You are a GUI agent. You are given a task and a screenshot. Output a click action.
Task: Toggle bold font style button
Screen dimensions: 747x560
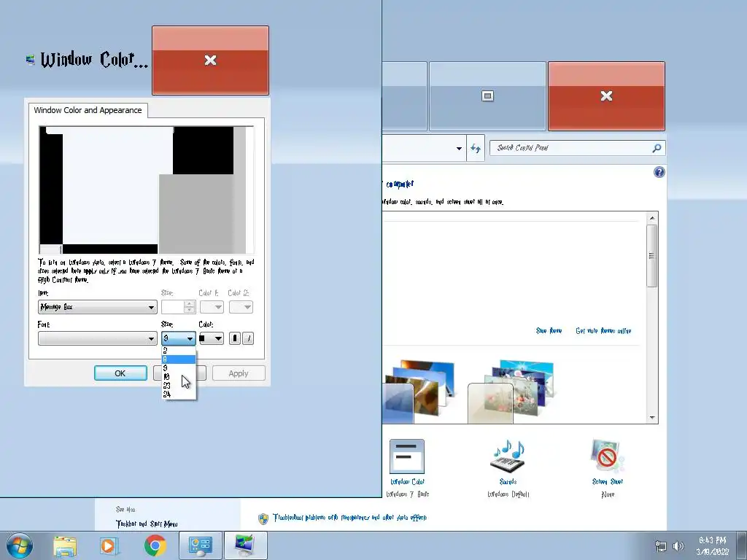234,338
